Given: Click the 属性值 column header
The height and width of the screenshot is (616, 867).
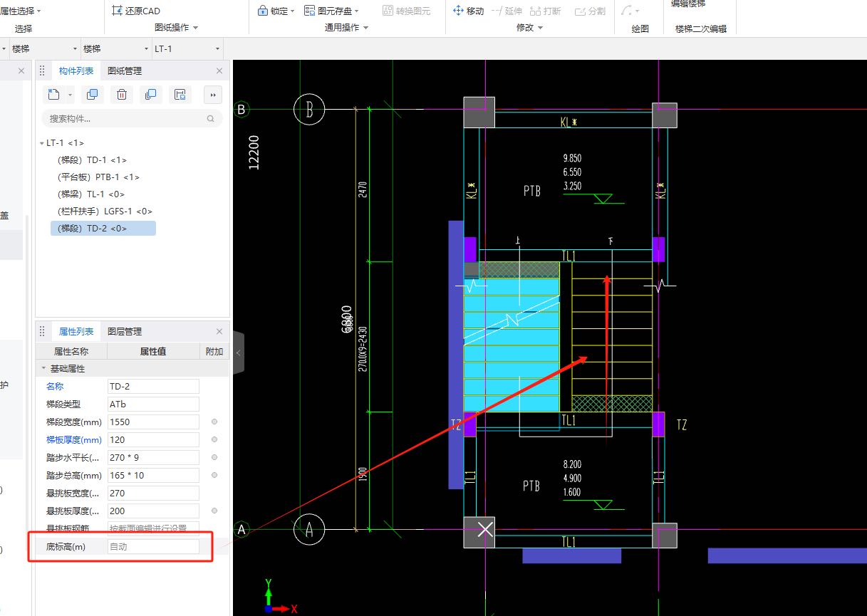Looking at the screenshot, I should (x=153, y=351).
